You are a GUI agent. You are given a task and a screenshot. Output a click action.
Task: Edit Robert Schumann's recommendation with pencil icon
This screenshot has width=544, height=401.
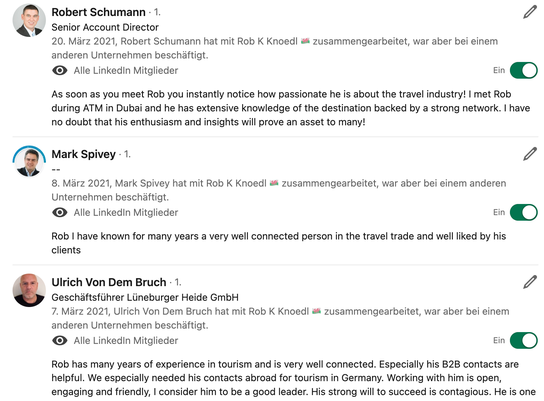530,12
